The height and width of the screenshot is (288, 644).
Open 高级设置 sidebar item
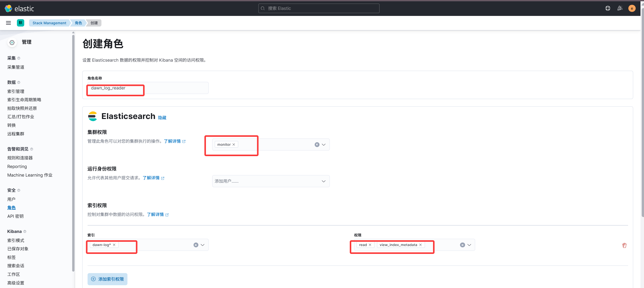16,283
